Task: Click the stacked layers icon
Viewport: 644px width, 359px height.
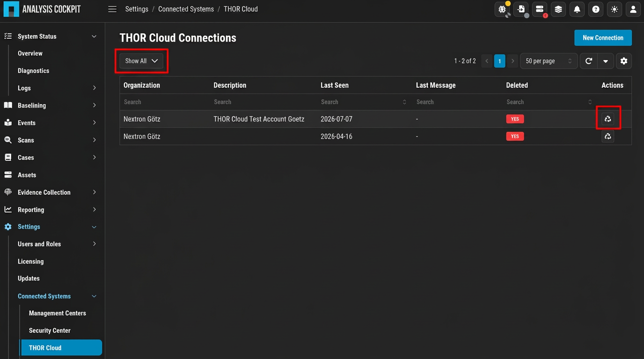Action: pyautogui.click(x=558, y=9)
